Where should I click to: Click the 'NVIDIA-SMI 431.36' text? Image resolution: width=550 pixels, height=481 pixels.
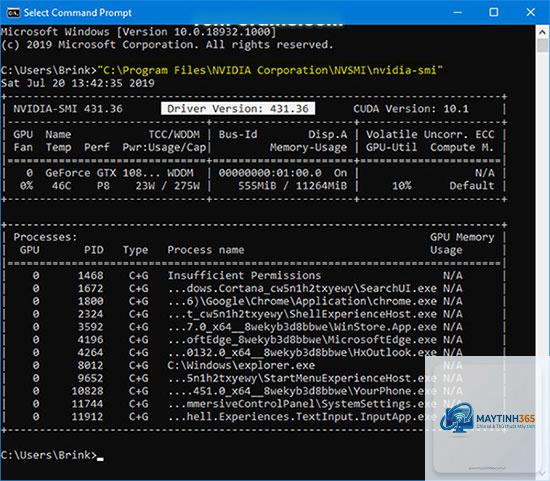pyautogui.click(x=68, y=109)
